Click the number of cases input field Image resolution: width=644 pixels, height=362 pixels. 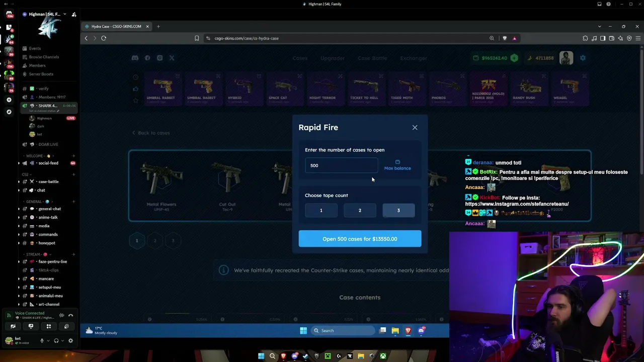(341, 165)
